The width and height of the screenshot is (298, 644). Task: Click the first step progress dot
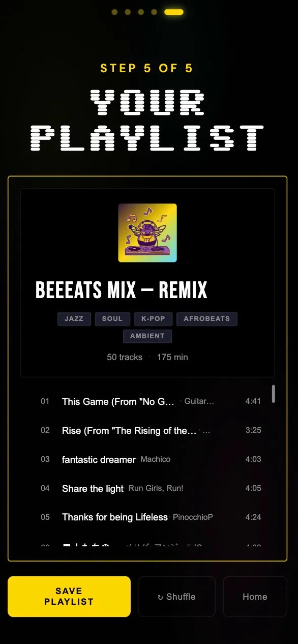114,12
